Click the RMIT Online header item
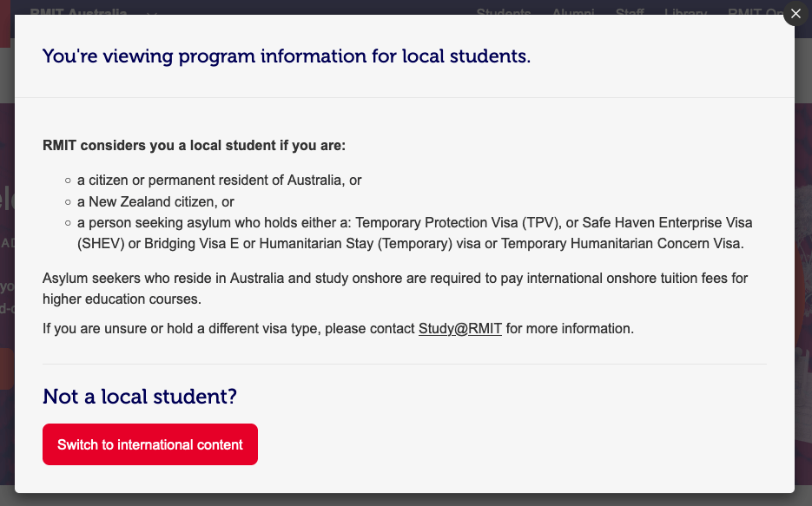 tap(760, 13)
